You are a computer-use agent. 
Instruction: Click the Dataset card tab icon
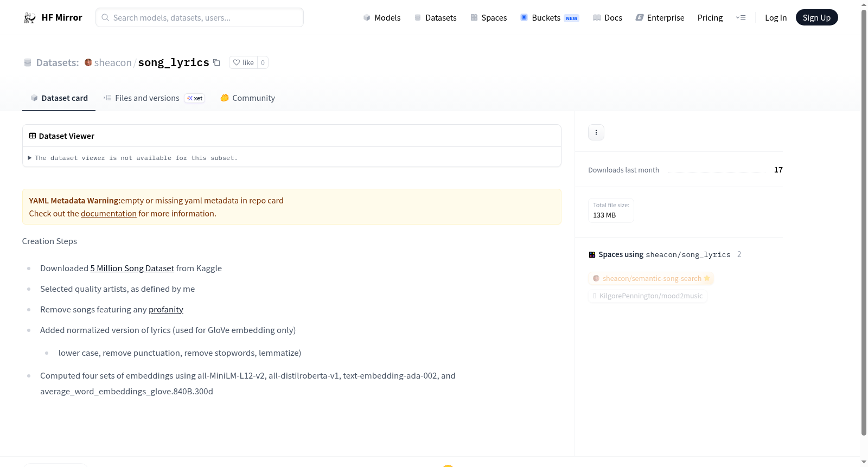point(34,98)
